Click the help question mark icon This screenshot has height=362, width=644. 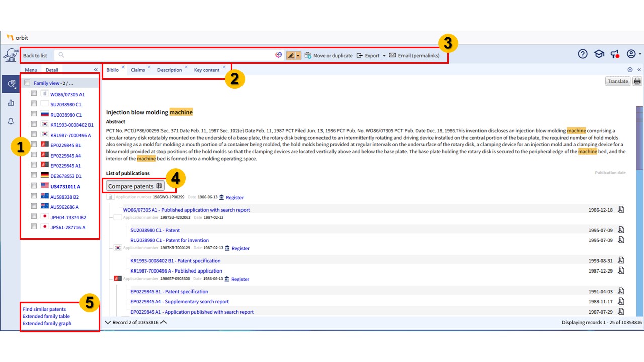[x=583, y=54]
